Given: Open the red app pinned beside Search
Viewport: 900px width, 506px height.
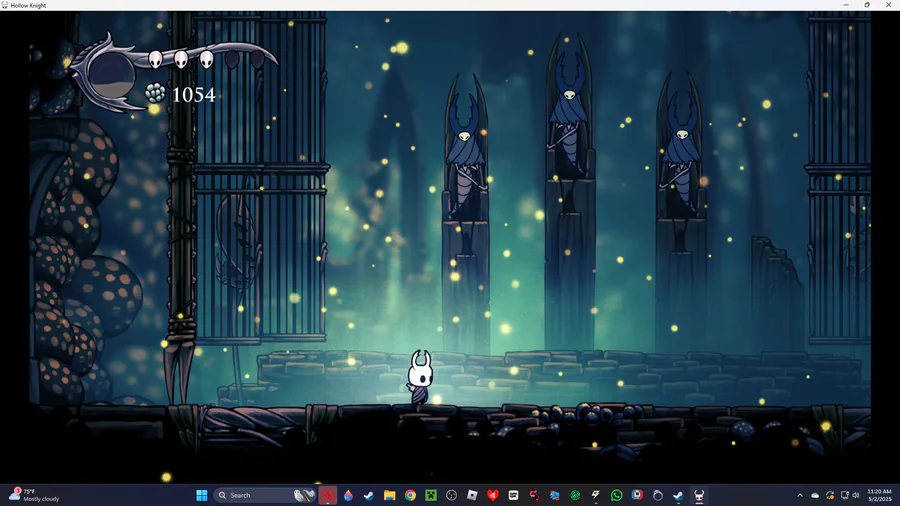Looking at the screenshot, I should [328, 495].
